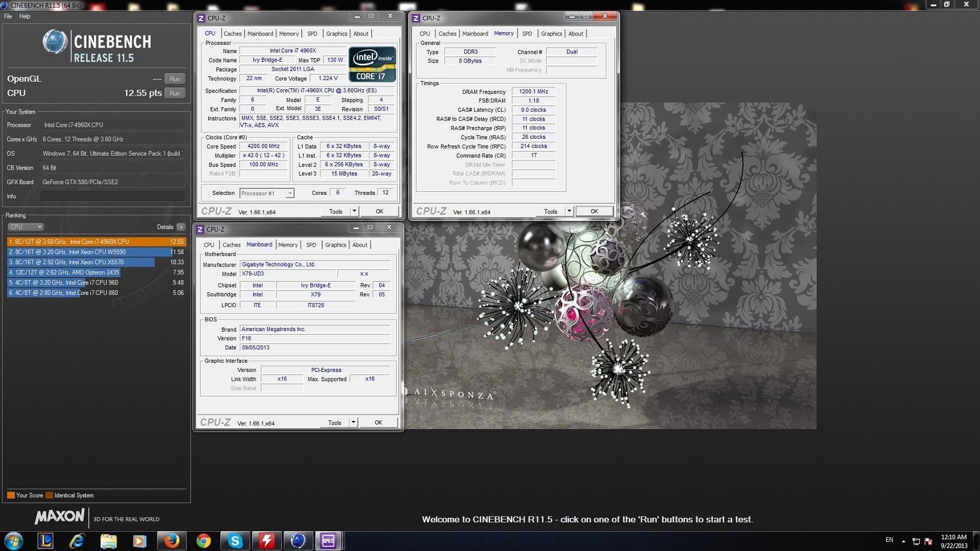Click the Intel Core i7 logo badge

pyautogui.click(x=372, y=64)
